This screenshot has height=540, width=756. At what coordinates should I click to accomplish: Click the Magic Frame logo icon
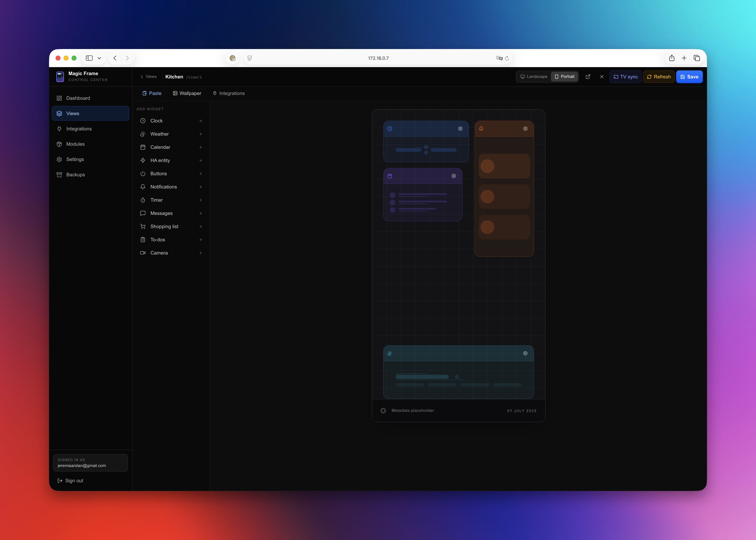[60, 76]
